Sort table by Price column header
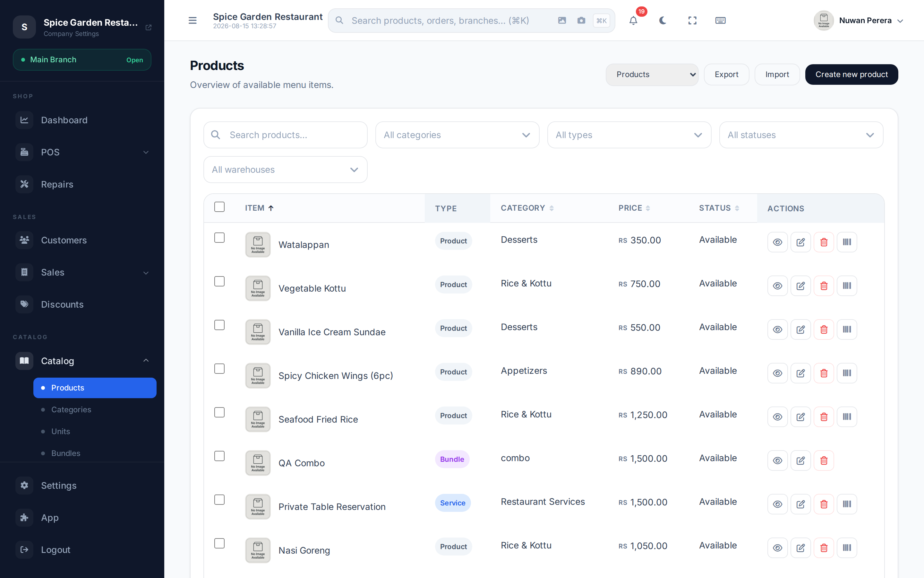Image resolution: width=924 pixels, height=578 pixels. coord(634,208)
